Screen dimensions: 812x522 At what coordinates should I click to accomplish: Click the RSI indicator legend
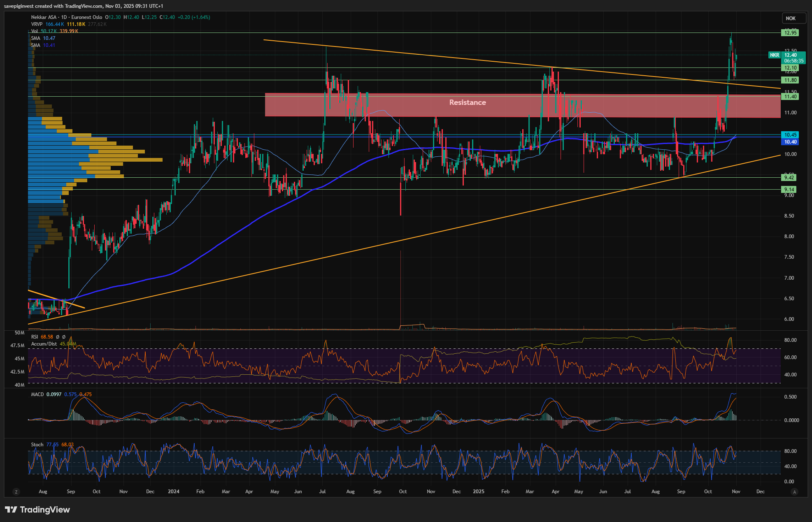(35, 337)
